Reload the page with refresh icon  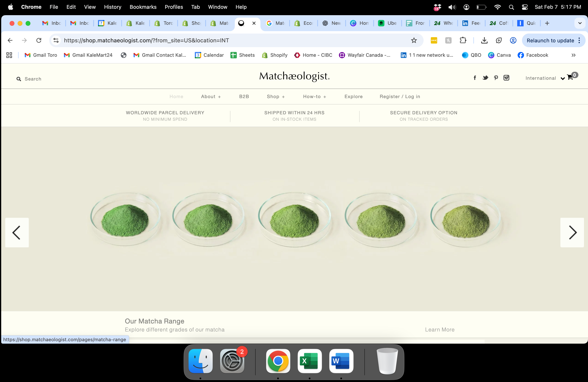click(x=39, y=41)
